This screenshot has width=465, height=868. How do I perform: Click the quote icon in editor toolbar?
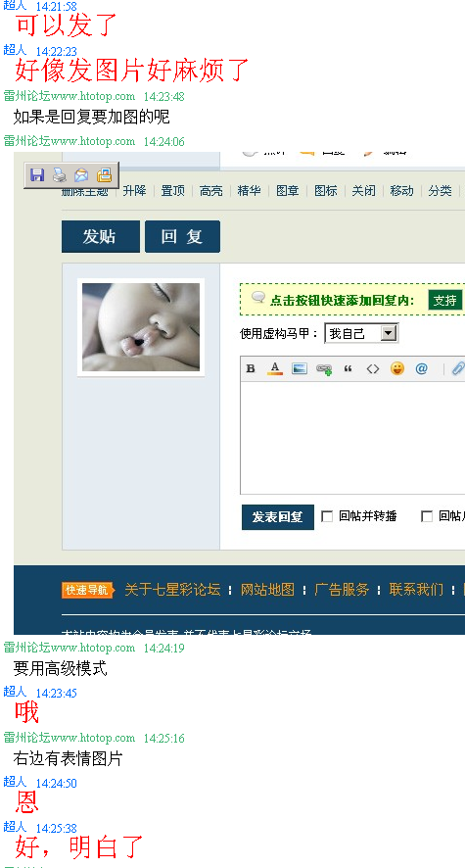tap(348, 368)
